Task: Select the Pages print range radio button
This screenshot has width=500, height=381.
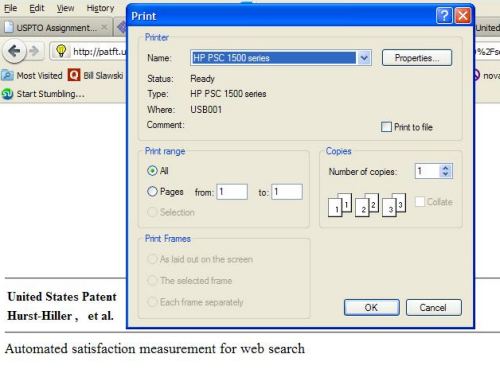Action: click(152, 191)
